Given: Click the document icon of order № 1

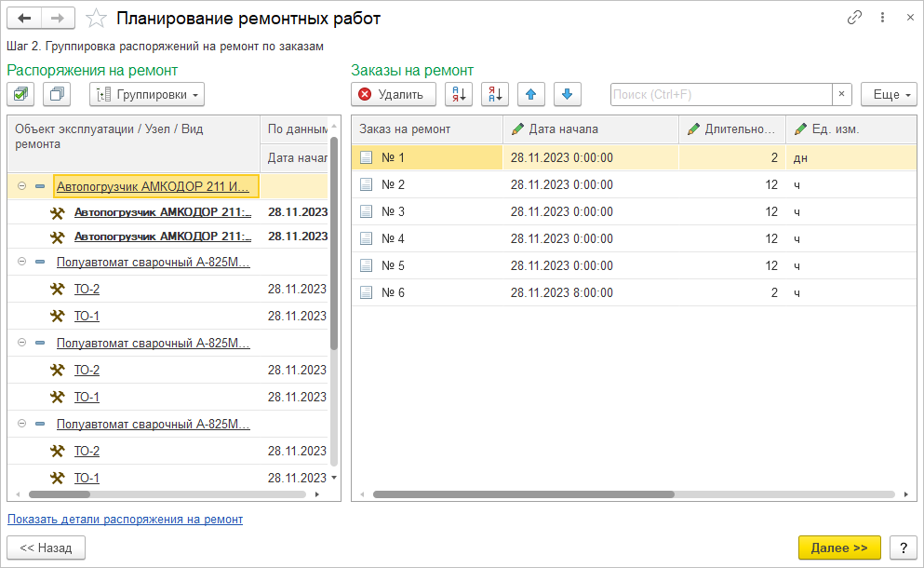Looking at the screenshot, I should [366, 158].
